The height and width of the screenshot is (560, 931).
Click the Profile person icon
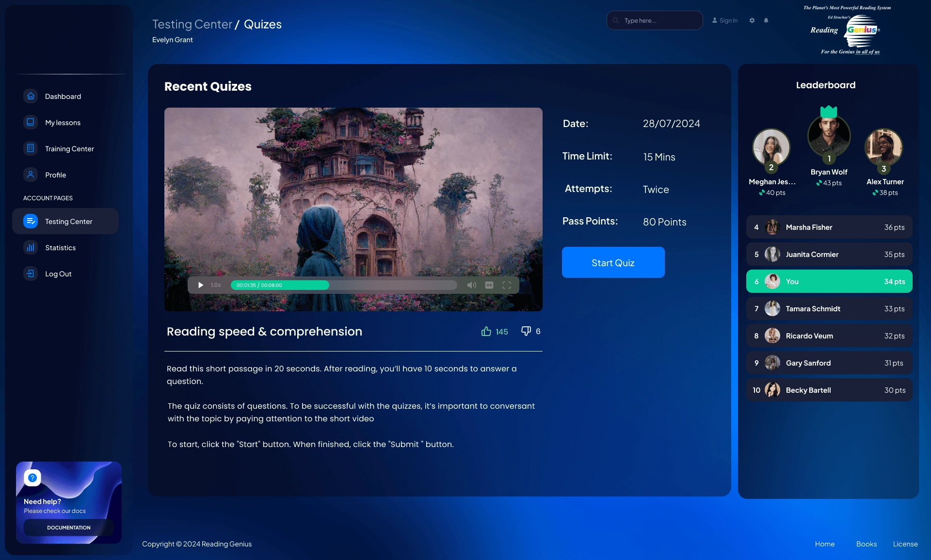tap(31, 175)
